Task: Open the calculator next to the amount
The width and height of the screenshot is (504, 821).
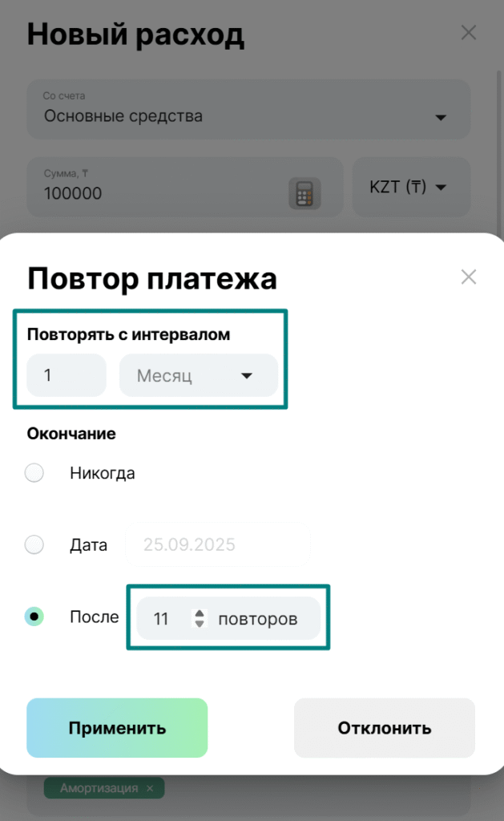Action: click(x=304, y=193)
